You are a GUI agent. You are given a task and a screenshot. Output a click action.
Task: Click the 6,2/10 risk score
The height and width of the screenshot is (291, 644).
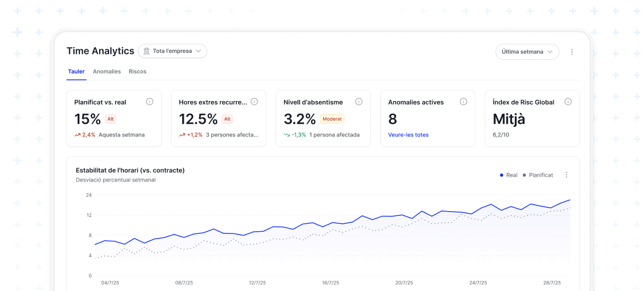502,135
